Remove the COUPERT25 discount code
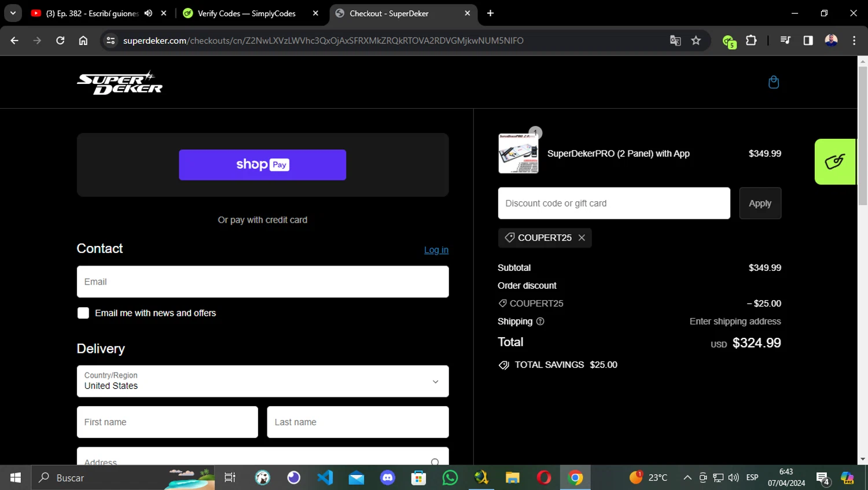The width and height of the screenshot is (868, 490). [x=582, y=238]
